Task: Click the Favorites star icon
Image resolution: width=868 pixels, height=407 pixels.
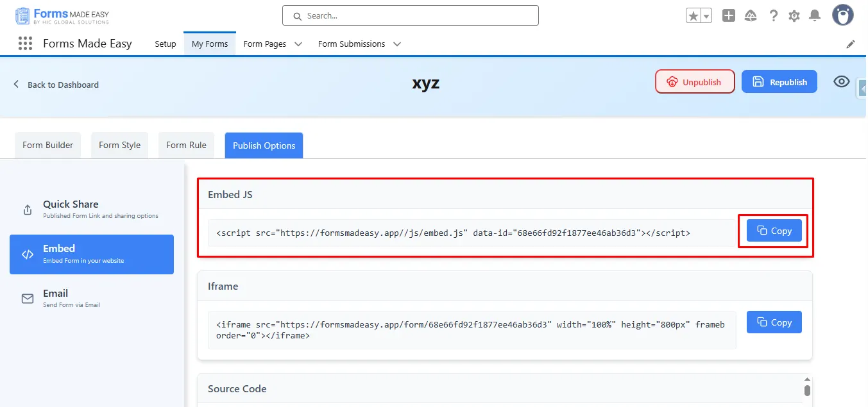Action: pyautogui.click(x=693, y=16)
